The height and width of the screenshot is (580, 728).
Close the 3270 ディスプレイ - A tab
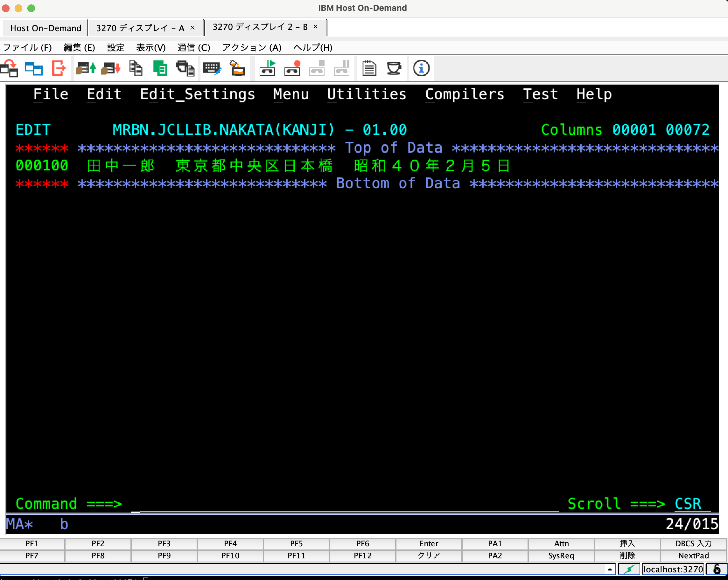pyautogui.click(x=193, y=28)
